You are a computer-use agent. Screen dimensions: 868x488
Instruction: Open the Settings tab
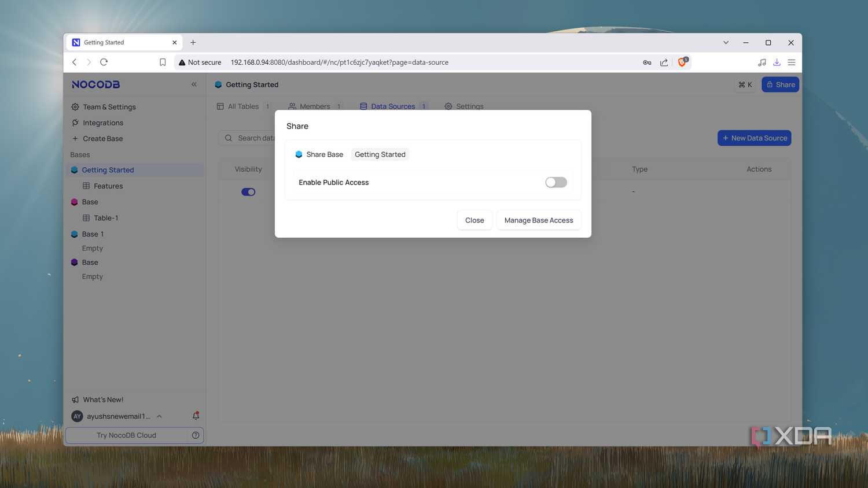pos(464,106)
